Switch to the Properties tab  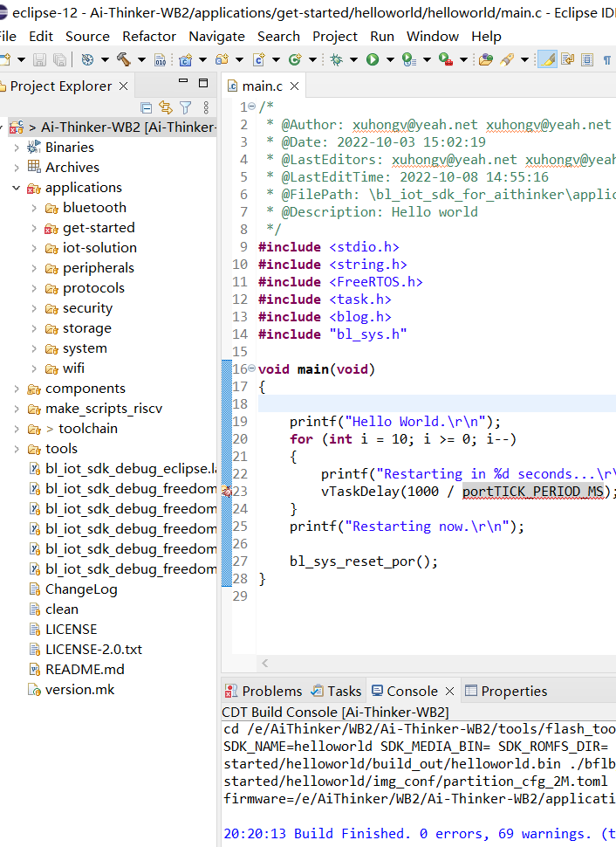(506, 691)
